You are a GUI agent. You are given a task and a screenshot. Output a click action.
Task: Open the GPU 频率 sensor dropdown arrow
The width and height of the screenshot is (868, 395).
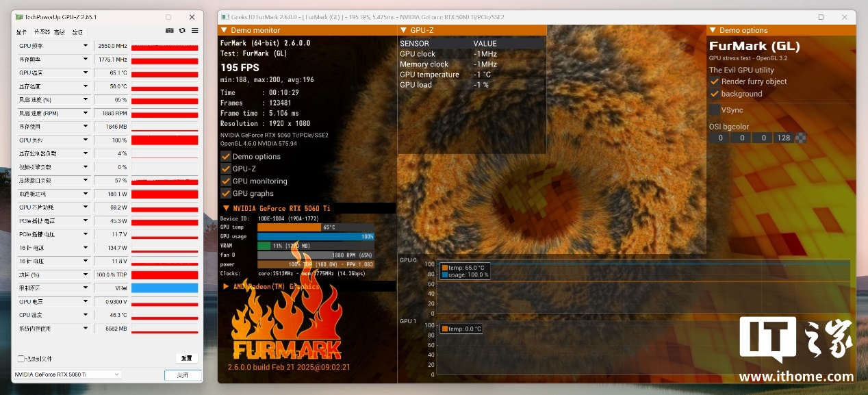click(x=86, y=46)
